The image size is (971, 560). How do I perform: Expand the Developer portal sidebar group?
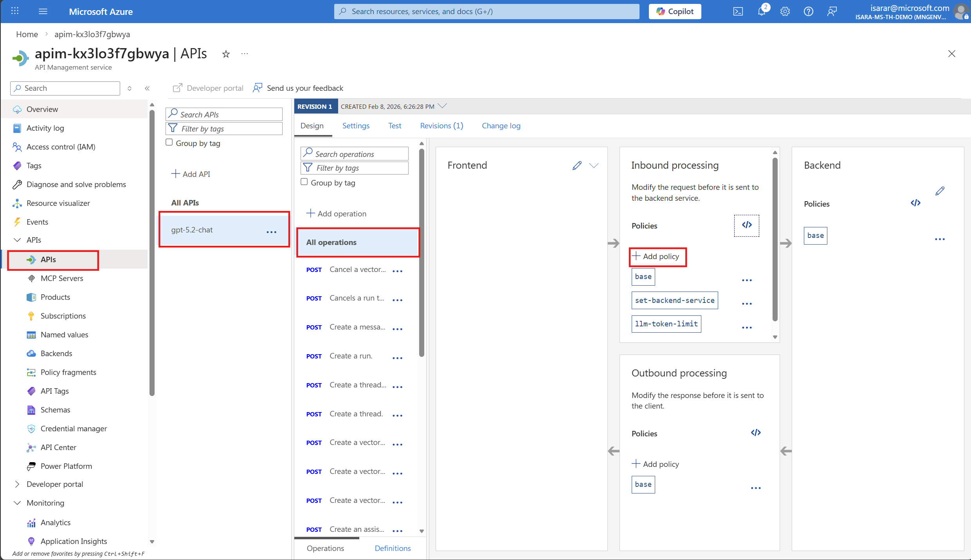point(17,484)
